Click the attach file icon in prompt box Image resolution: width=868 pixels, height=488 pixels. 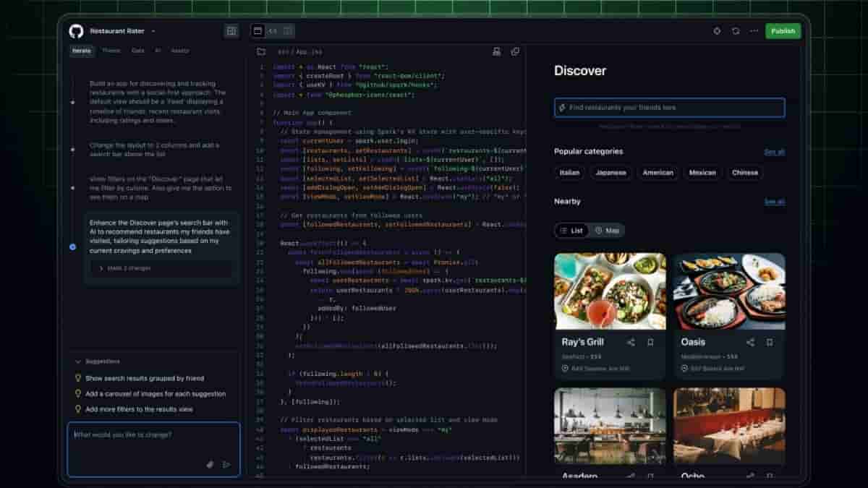[210, 465]
